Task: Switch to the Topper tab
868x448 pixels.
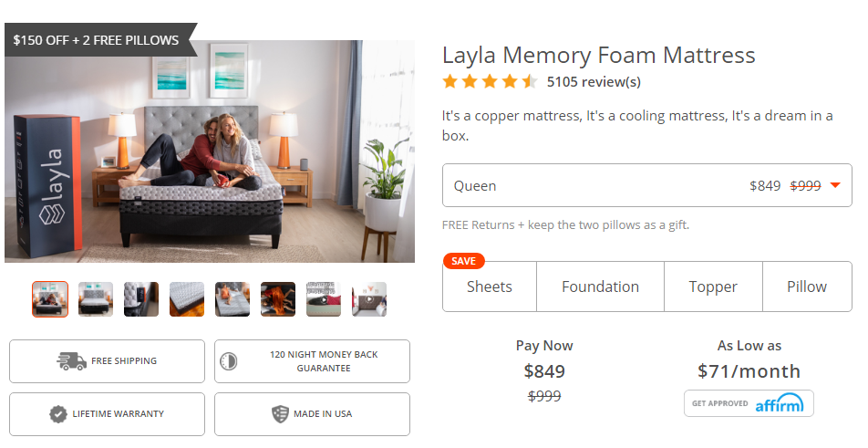Action: pos(713,287)
